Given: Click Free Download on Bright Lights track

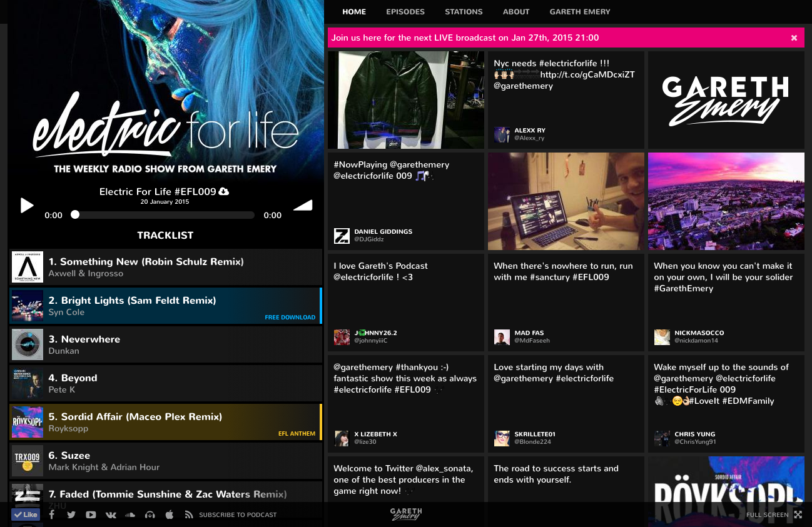Looking at the screenshot, I should tap(290, 317).
